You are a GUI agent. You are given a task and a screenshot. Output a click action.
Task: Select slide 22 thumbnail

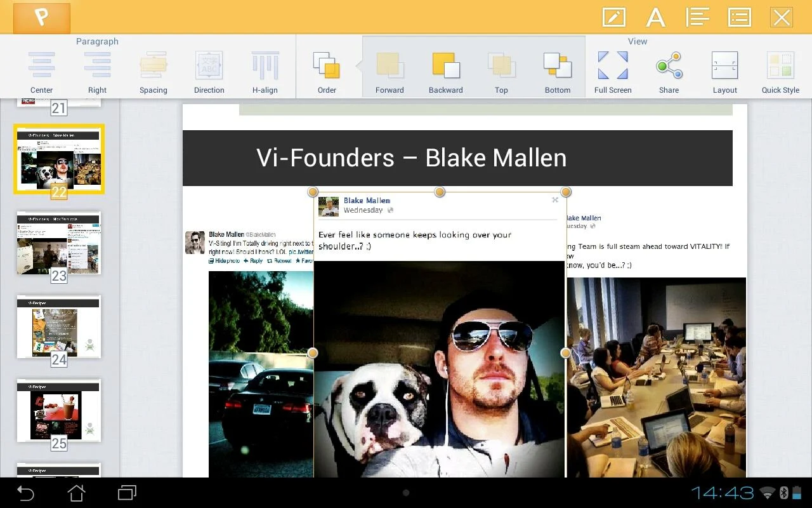(x=59, y=159)
